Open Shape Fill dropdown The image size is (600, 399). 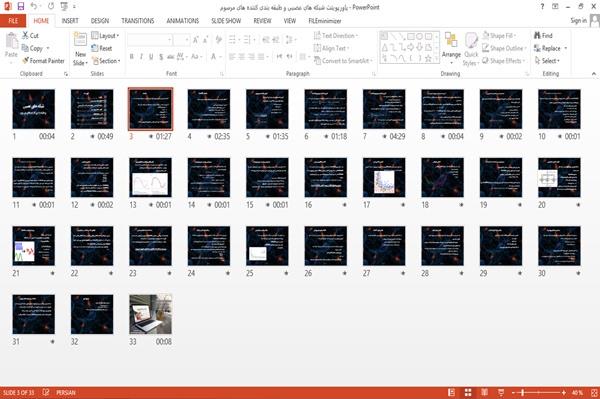(x=499, y=36)
